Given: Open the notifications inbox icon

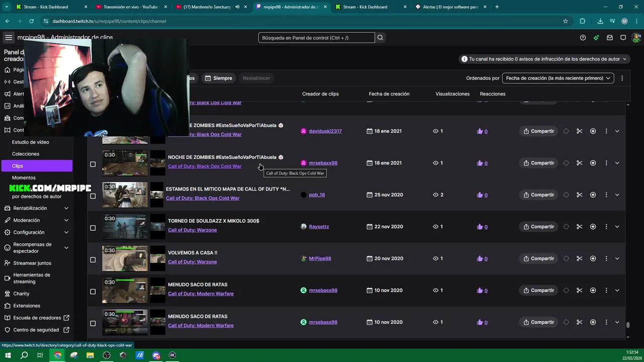Looking at the screenshot, I should (610, 38).
